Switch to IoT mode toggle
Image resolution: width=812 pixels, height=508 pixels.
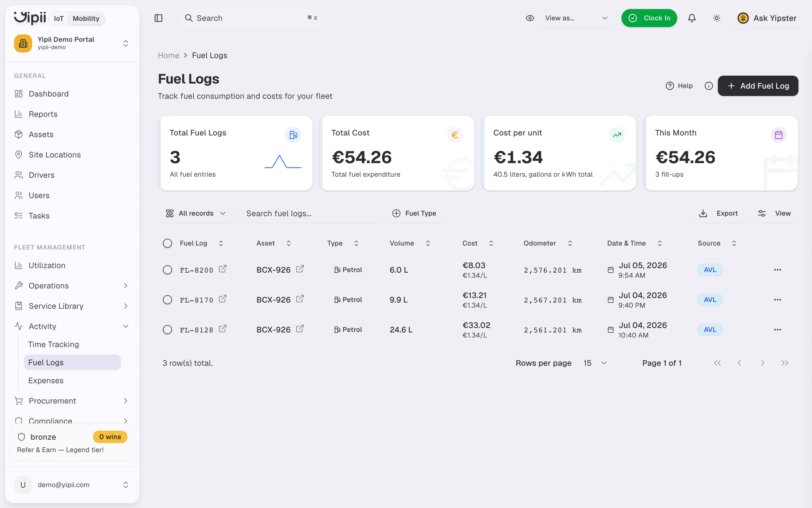pyautogui.click(x=59, y=18)
